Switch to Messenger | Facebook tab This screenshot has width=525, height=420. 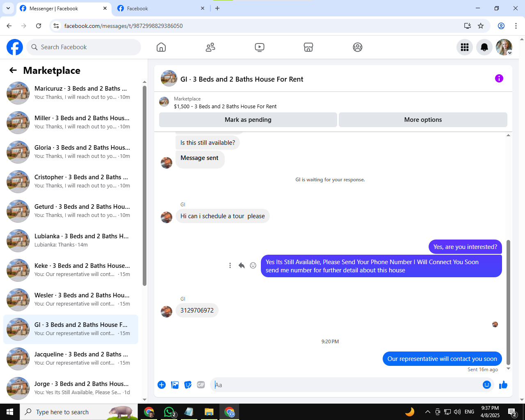coord(59,8)
